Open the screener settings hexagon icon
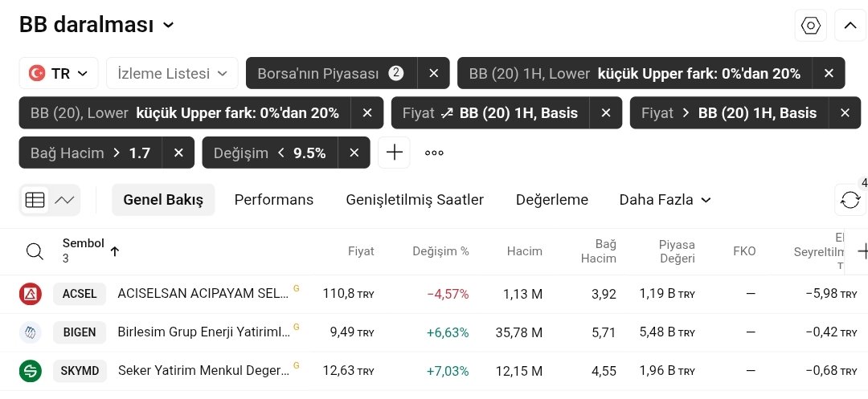Screen dimensions: 868x399 point(811,26)
